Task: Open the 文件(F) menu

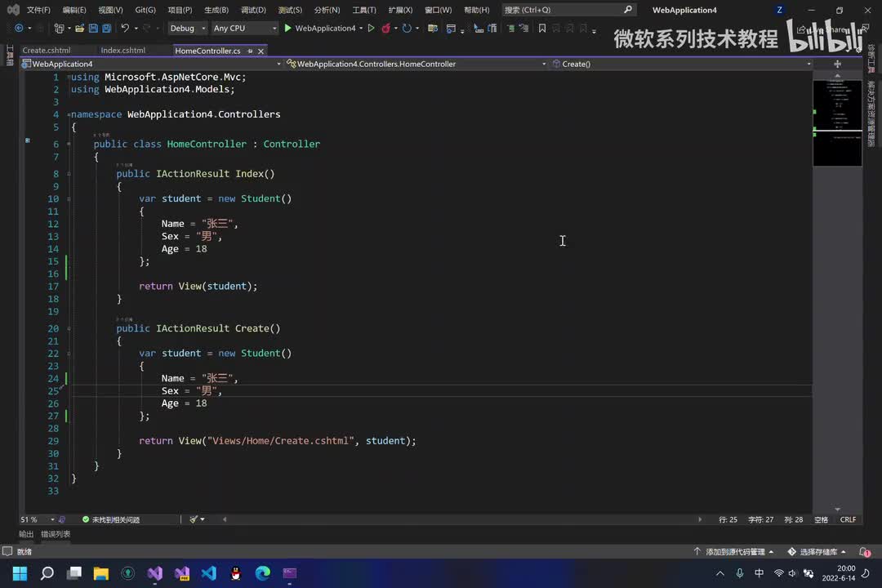Action: [x=38, y=10]
